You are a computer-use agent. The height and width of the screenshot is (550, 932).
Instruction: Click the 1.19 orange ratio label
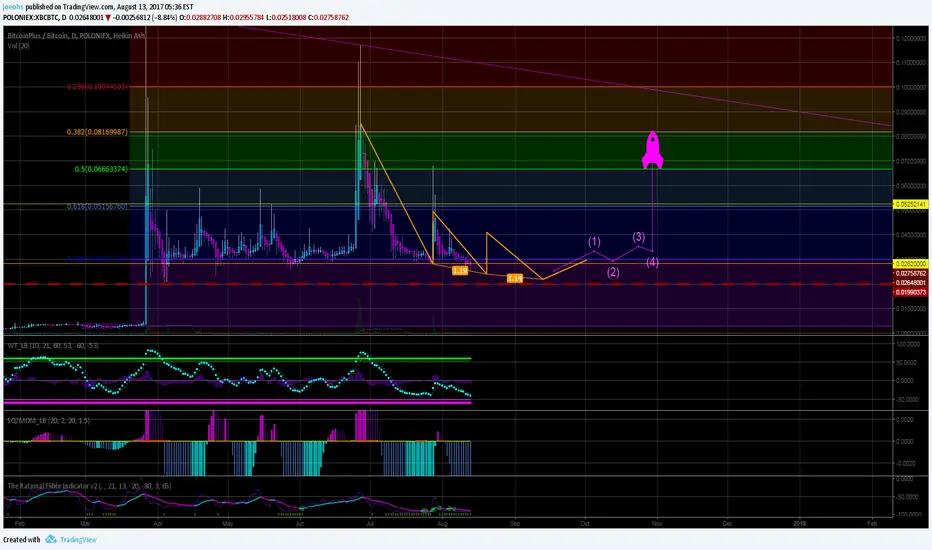point(459,271)
